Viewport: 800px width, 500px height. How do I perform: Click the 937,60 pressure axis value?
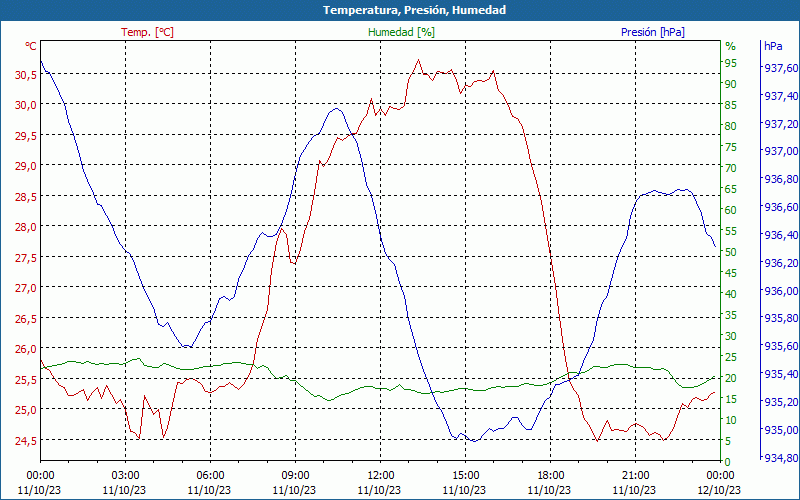pos(781,68)
